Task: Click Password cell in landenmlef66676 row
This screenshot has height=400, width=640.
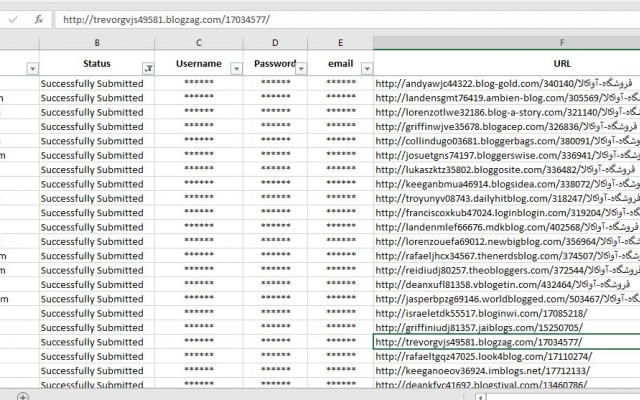Action: (275, 227)
